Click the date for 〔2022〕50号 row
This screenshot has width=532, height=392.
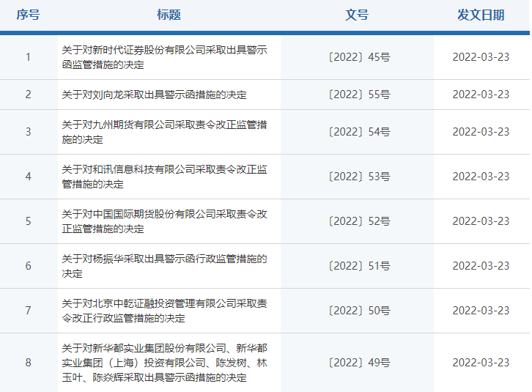(x=481, y=311)
